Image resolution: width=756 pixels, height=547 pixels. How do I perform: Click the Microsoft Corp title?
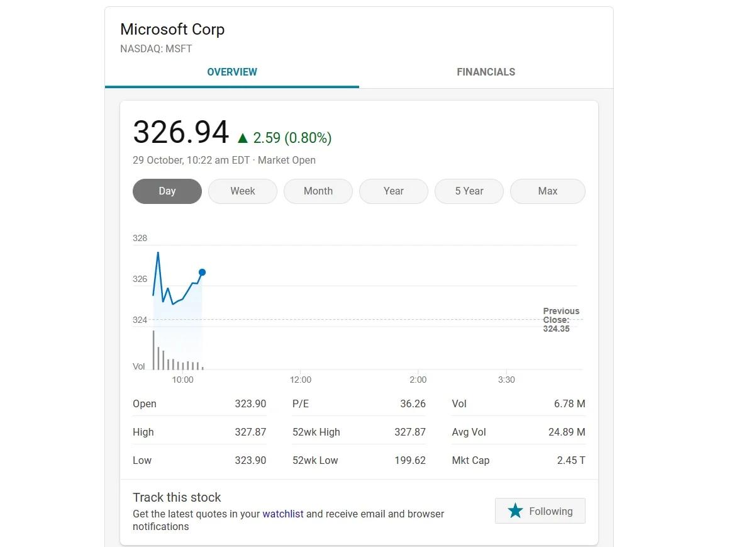pyautogui.click(x=172, y=30)
